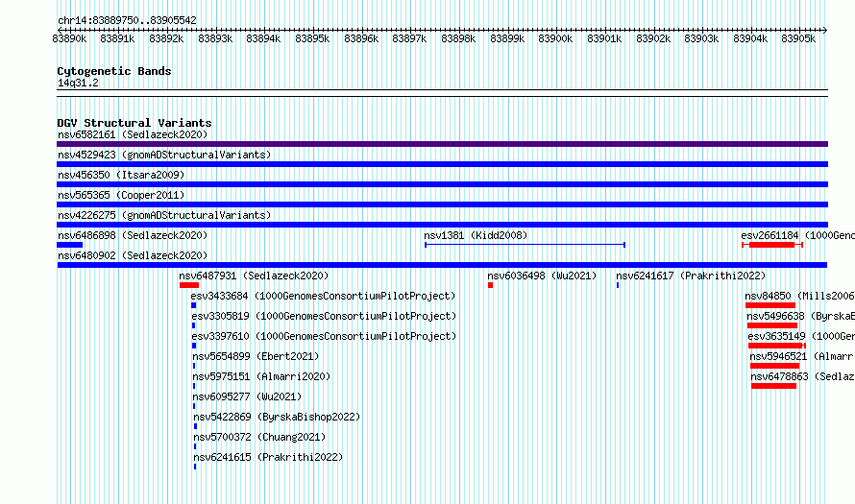Open nsv6241615 (Prakrithi2022) variant label
Screen dimensions: 855x504
click(x=268, y=457)
